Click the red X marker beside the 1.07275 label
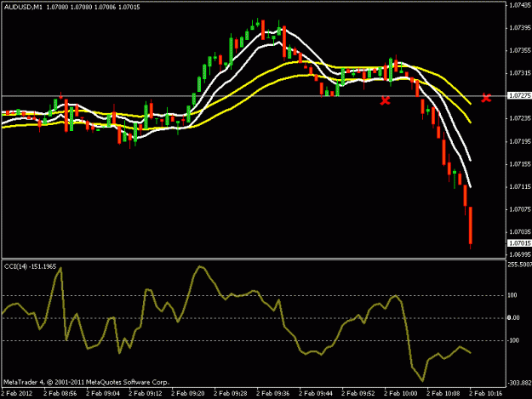Viewport: 532px width, 399px height. pyautogui.click(x=486, y=98)
